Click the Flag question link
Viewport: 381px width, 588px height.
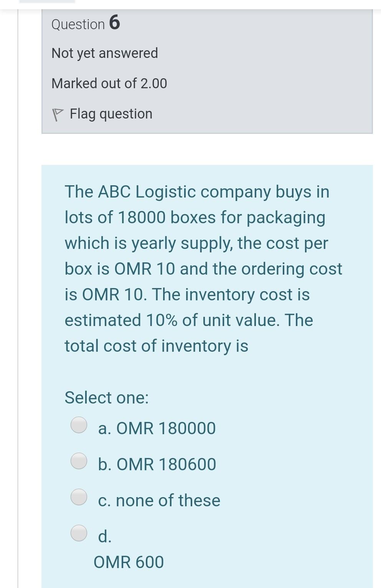[x=111, y=114]
